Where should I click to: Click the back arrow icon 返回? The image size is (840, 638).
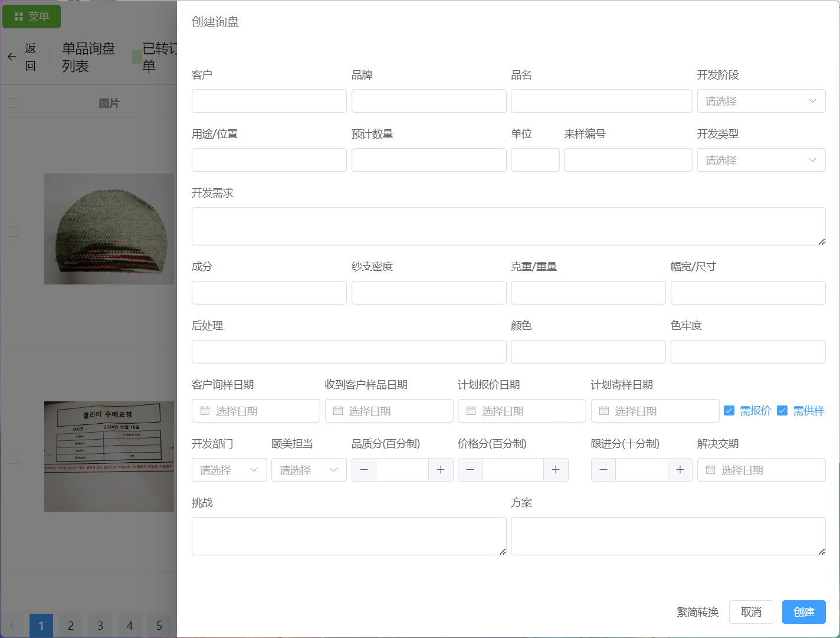[x=12, y=57]
